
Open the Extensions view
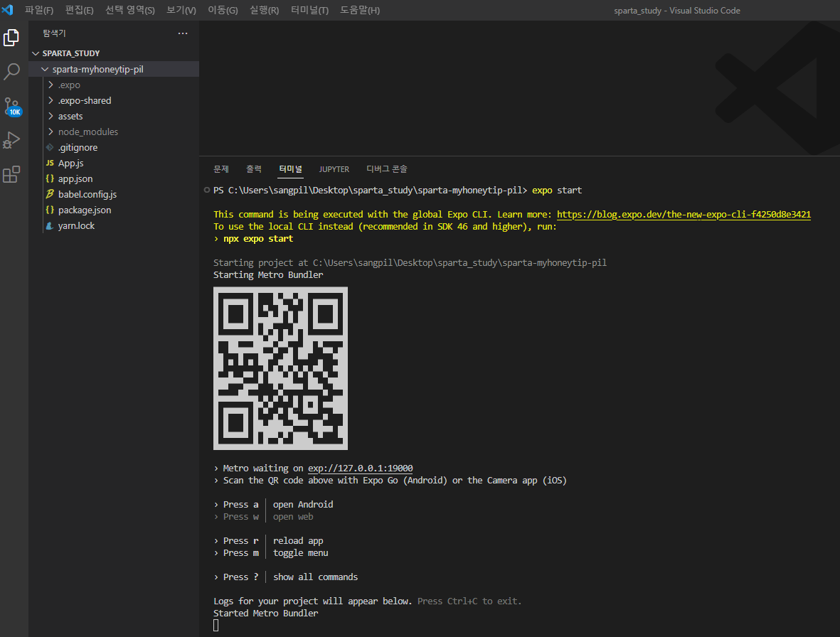coord(11,174)
